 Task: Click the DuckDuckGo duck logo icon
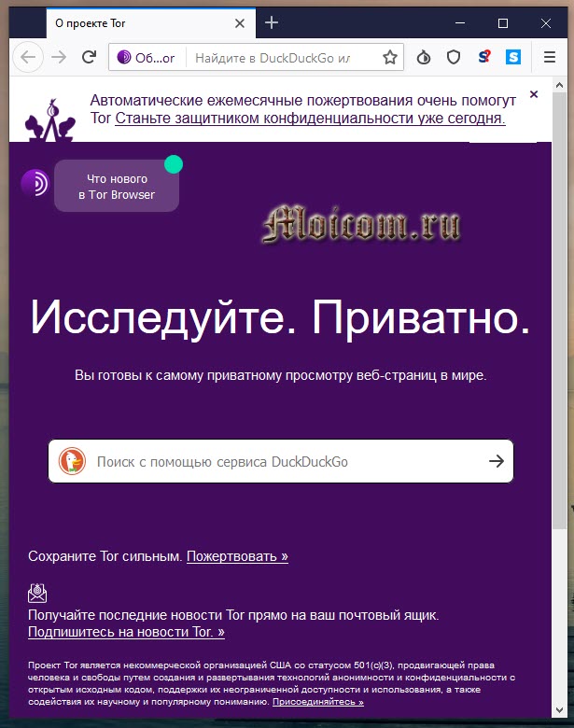click(x=72, y=461)
